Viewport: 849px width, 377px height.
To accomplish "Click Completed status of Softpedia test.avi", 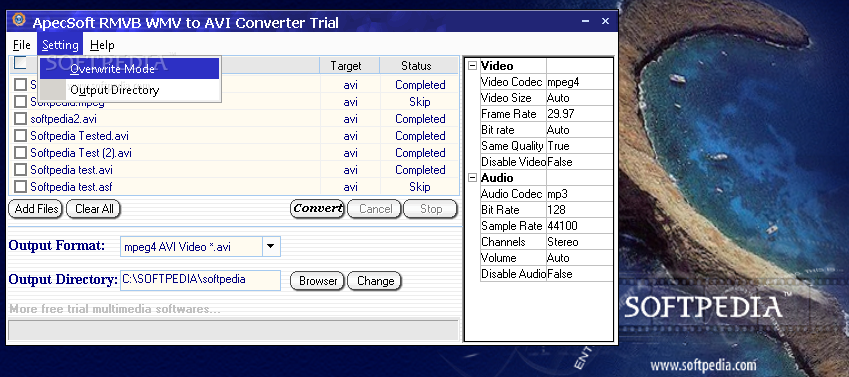I will (x=420, y=170).
